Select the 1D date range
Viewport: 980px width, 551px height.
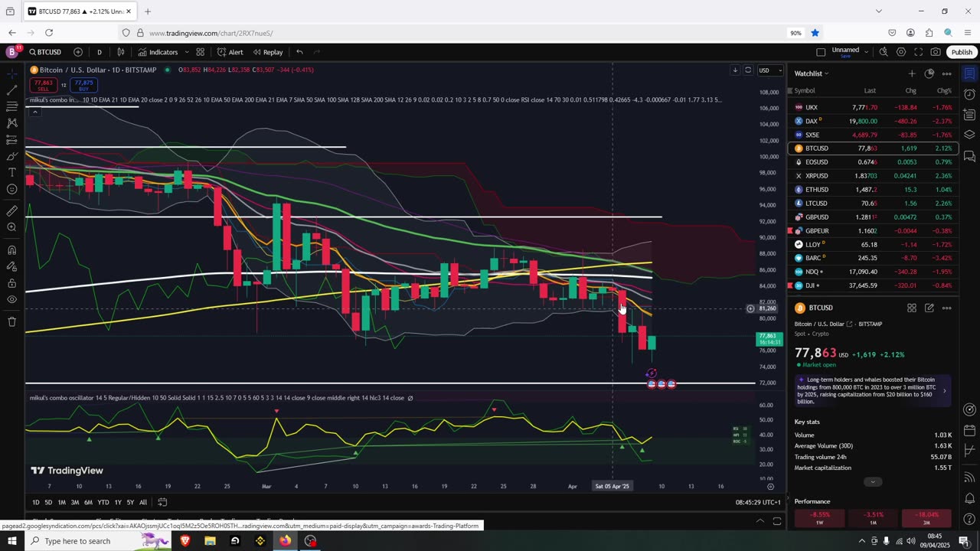[35, 502]
